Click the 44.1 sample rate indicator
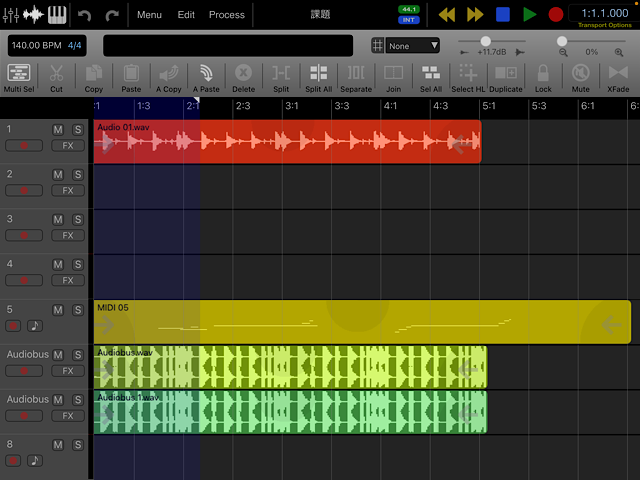The height and width of the screenshot is (480, 640). pyautogui.click(x=409, y=9)
